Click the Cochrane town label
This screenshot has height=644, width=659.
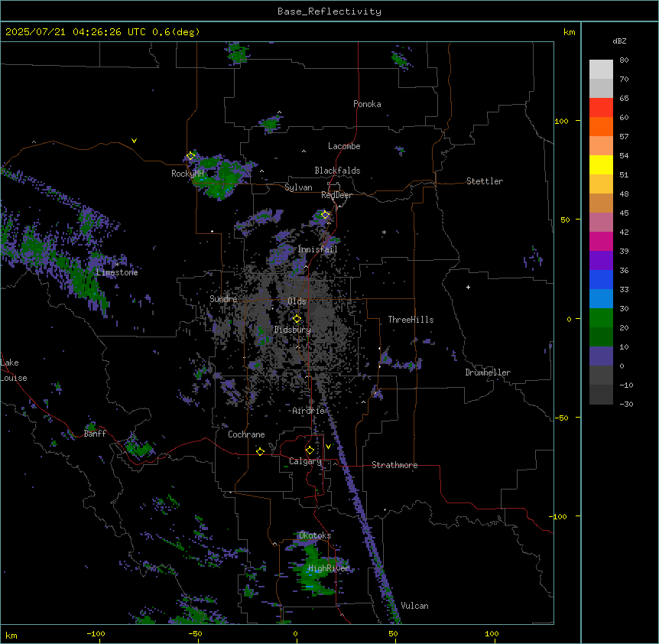[246, 434]
